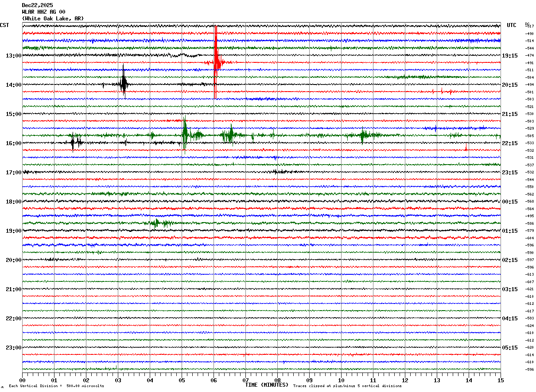The width and height of the screenshot is (536, 392).
Task: Click the green burst on the 18:45 trace
Action: tap(156, 223)
